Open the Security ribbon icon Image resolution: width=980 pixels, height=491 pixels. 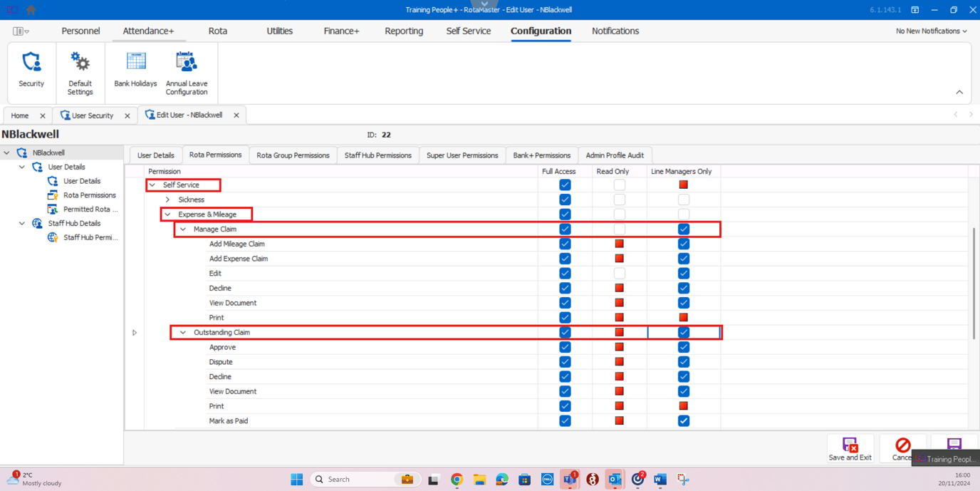[31, 62]
